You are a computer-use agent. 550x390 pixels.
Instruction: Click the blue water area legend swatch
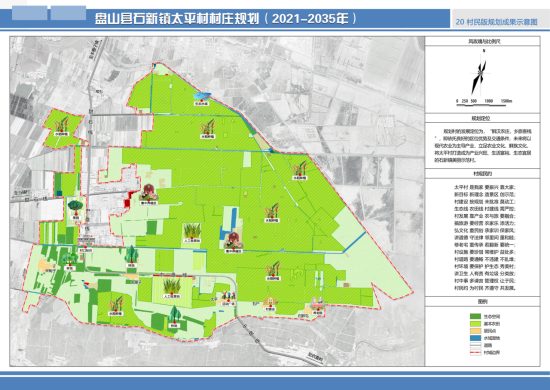pos(475,338)
